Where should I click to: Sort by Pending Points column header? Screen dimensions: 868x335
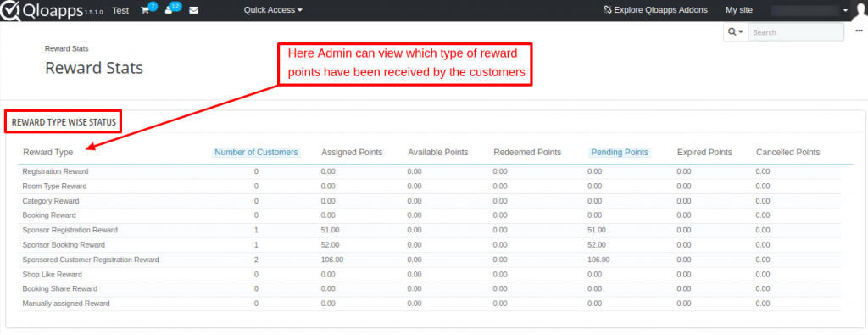pyautogui.click(x=620, y=153)
